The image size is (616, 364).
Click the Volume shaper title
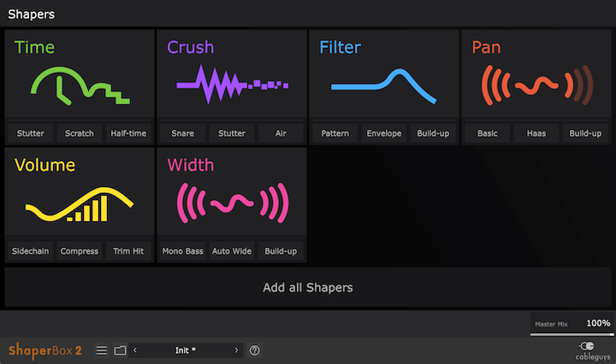[x=44, y=165]
